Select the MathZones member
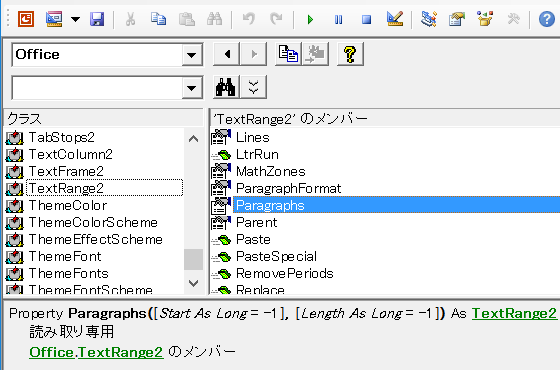Viewport: 560px width, 370px height. point(271,171)
